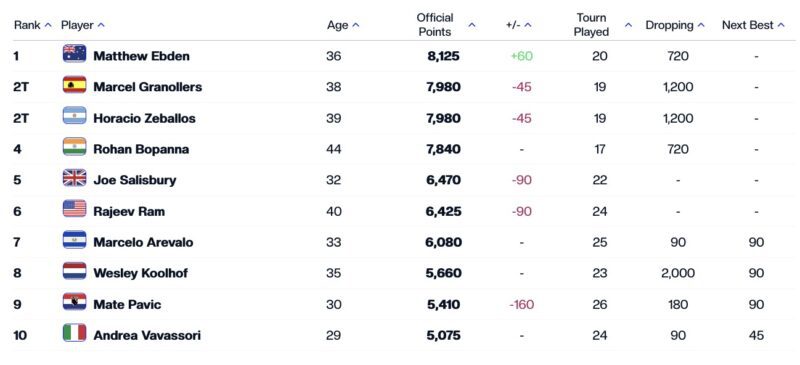800x365 pixels.
Task: Sort by Player name column arrow
Action: pyautogui.click(x=101, y=25)
